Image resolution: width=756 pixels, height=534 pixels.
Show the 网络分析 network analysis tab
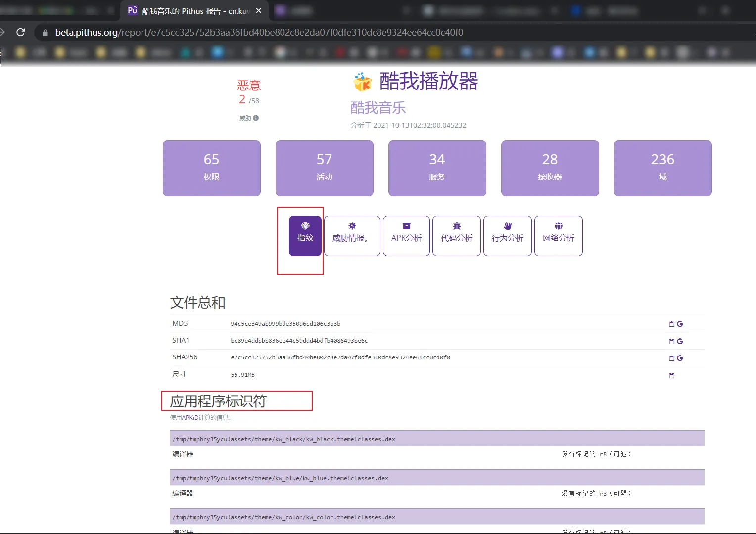(558, 235)
